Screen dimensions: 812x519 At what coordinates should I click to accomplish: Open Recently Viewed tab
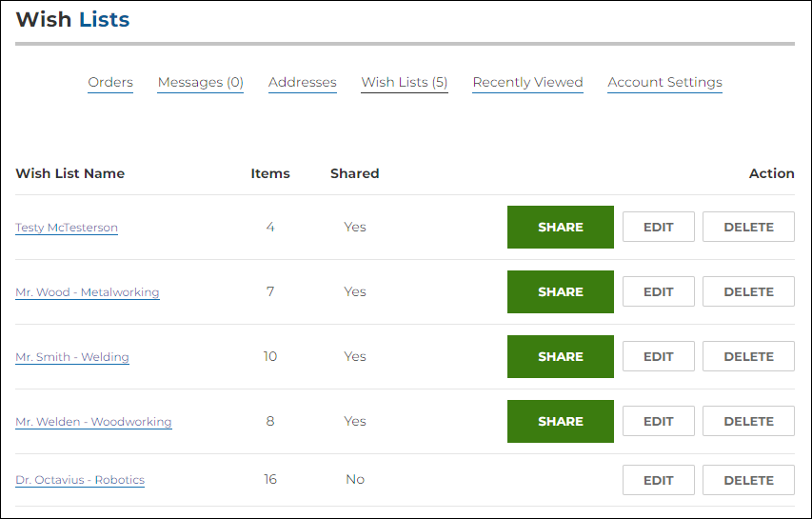[527, 83]
